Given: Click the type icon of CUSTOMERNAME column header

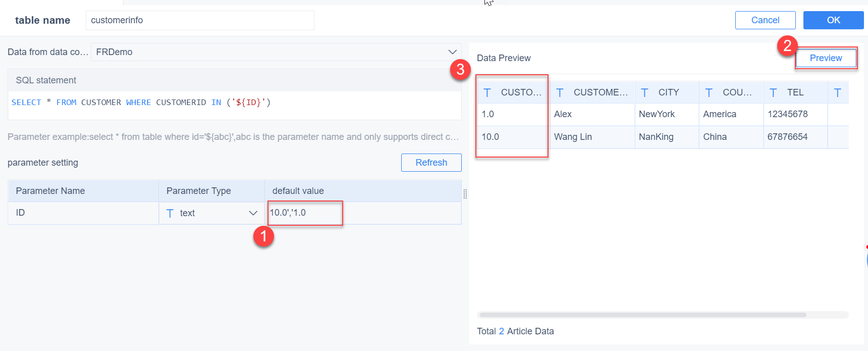Looking at the screenshot, I should point(560,92).
